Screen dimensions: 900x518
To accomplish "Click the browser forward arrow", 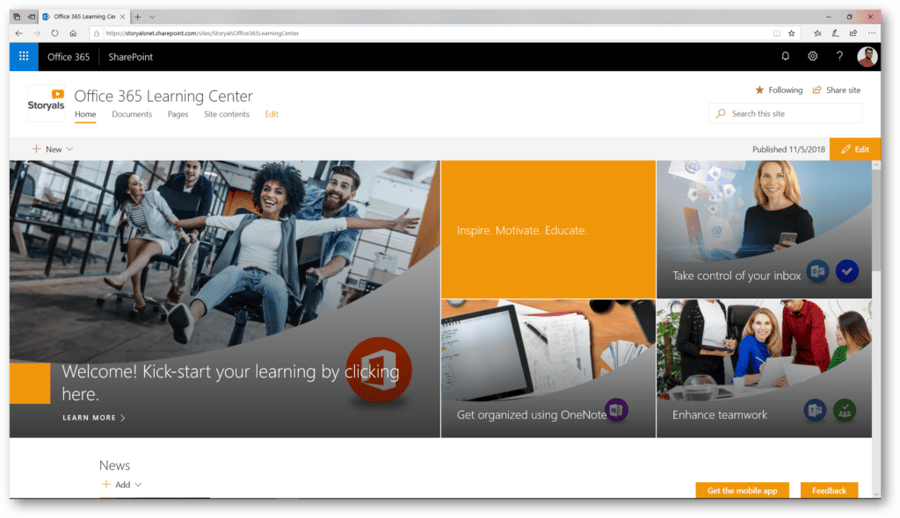I will [x=37, y=33].
